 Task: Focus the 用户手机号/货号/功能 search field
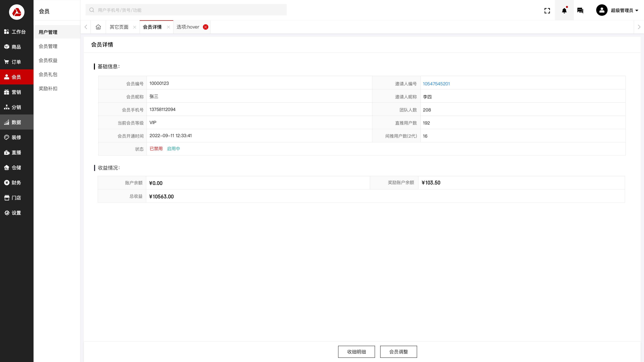point(186,10)
